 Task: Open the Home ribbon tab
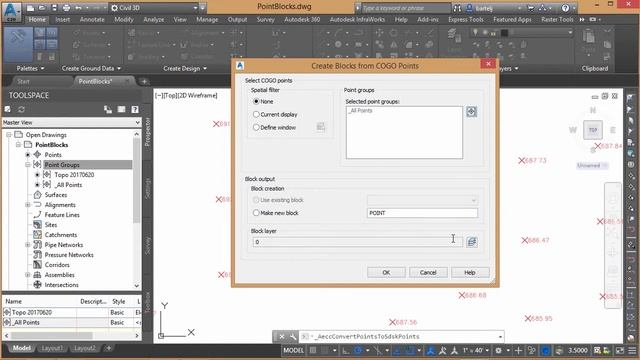37,19
